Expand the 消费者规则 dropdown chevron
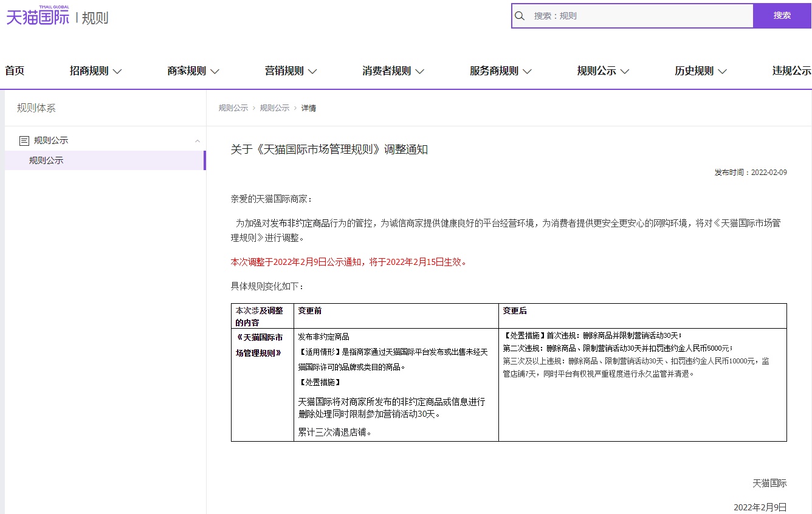Image resolution: width=812 pixels, height=514 pixels. point(419,72)
